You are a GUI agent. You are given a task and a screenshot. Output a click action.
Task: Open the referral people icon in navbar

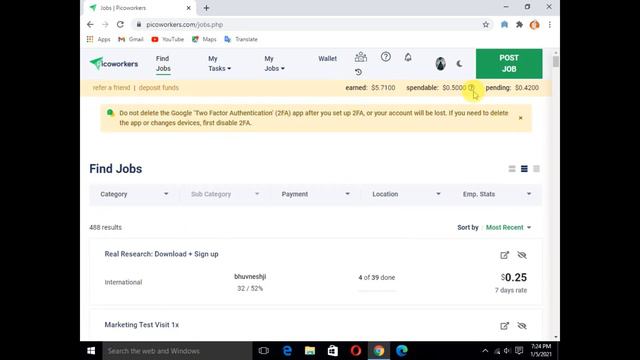pos(361,57)
